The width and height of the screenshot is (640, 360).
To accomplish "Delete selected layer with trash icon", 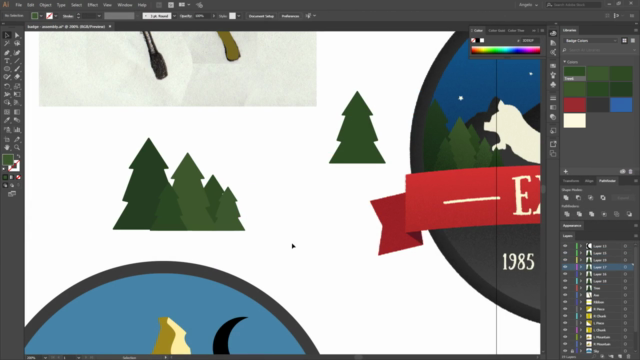I will tap(629, 356).
